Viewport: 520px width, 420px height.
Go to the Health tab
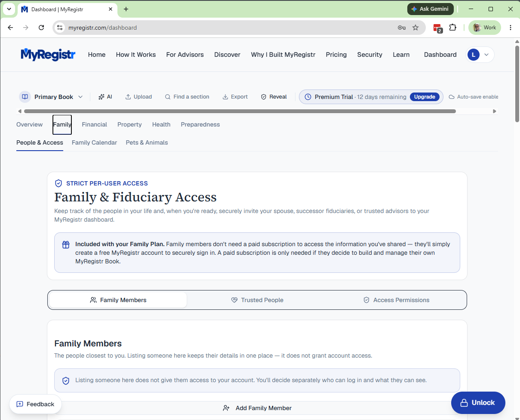point(161,124)
